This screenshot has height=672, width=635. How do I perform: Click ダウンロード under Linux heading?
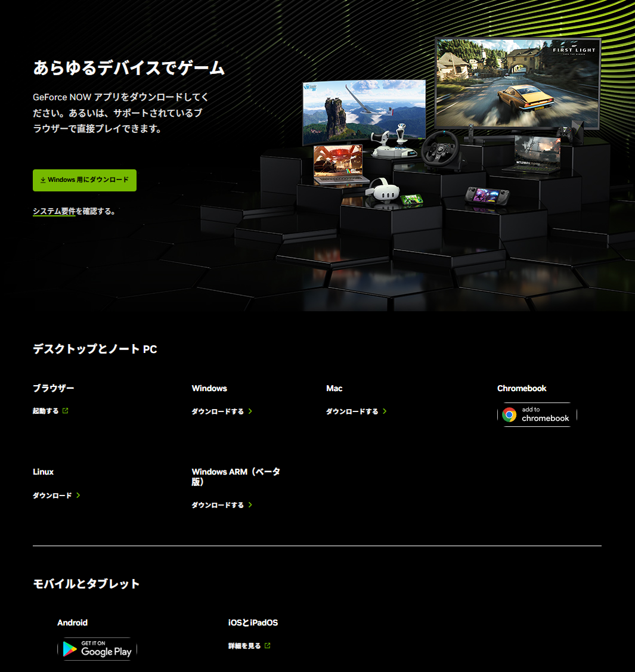(52, 496)
